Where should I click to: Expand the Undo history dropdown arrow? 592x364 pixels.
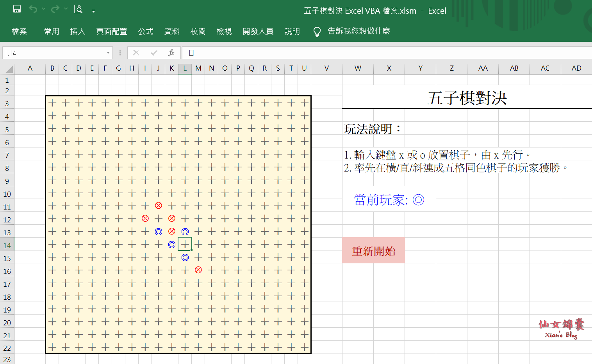(43, 9)
